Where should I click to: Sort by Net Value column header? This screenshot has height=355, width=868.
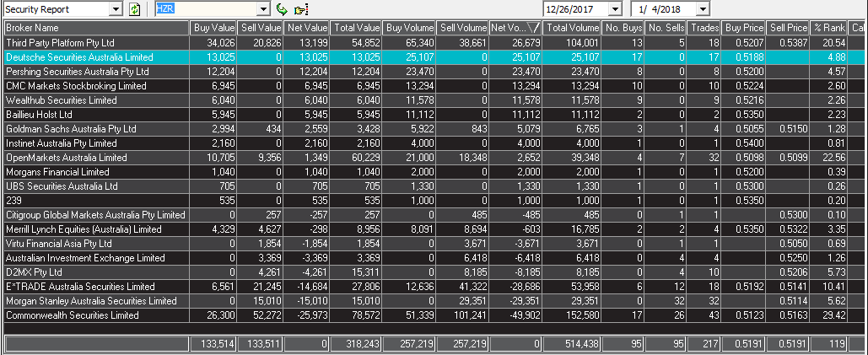tap(306, 28)
